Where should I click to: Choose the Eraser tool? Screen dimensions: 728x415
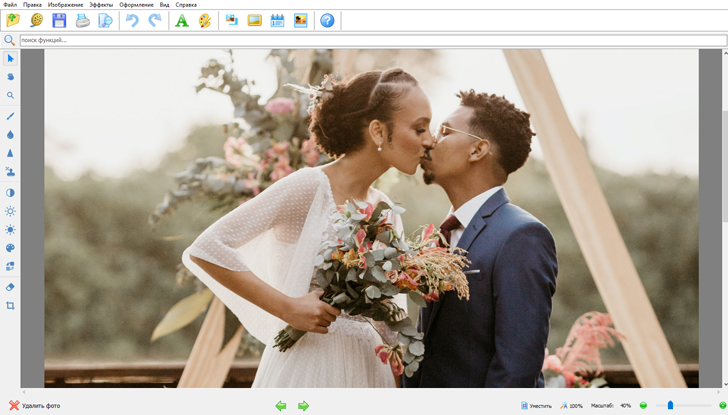(x=10, y=287)
